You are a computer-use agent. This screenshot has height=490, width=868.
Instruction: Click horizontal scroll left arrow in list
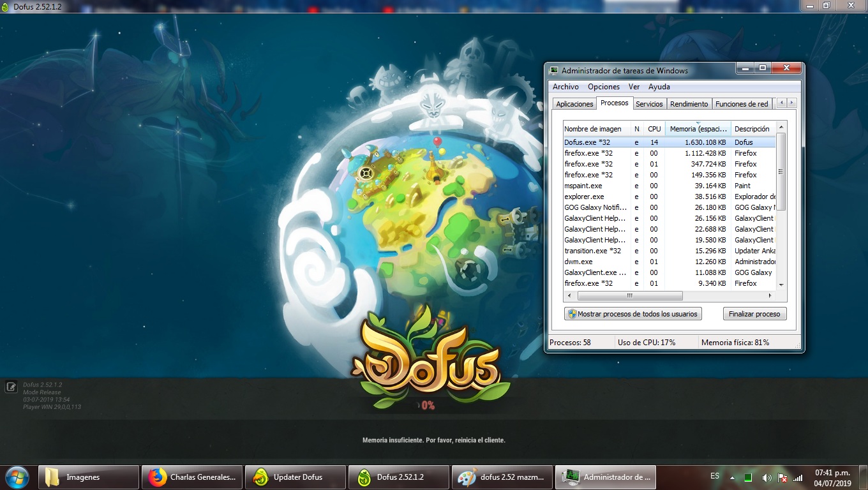pos(569,296)
